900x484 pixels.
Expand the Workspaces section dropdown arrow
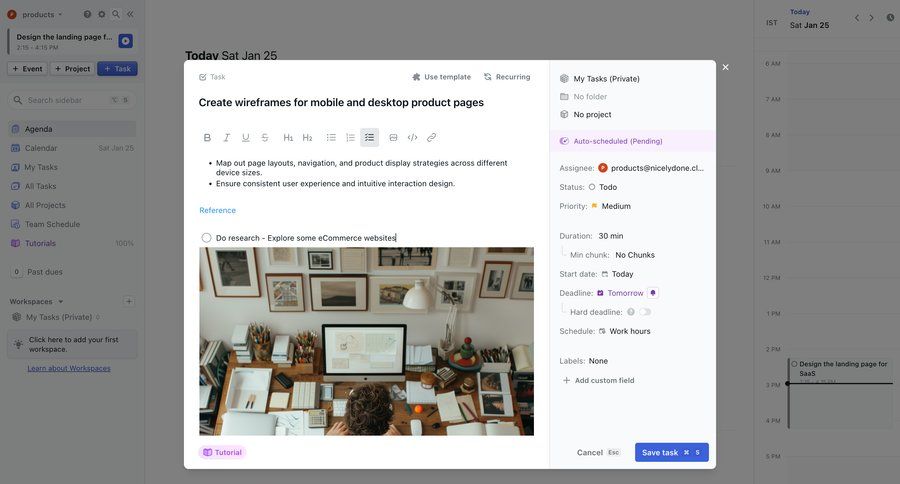61,301
